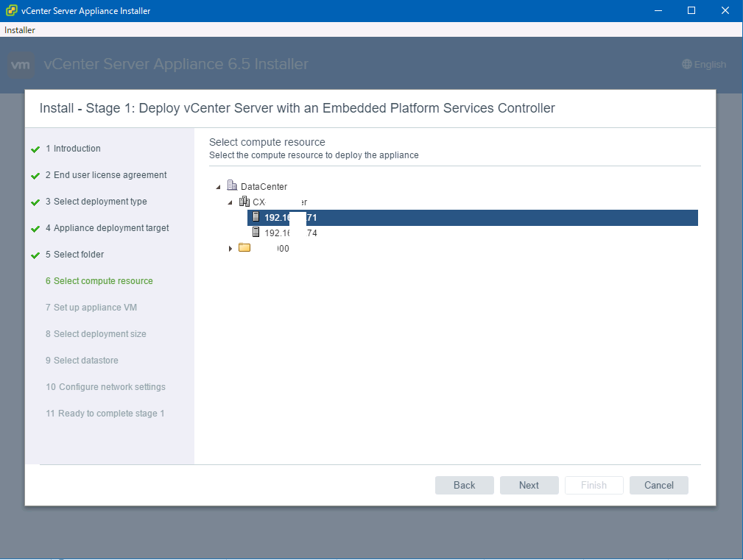Click green checkmark beside Introduction step
The width and height of the screenshot is (743, 560).
coord(35,149)
